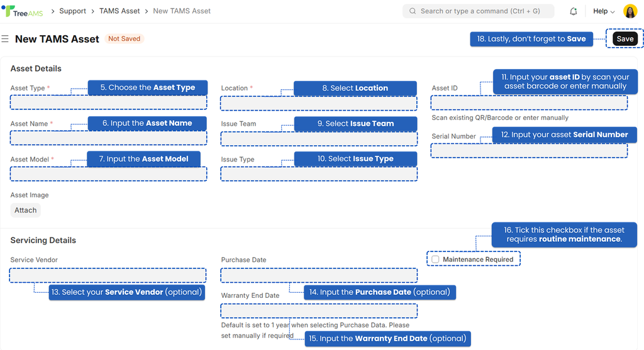Open the Asset Type field
This screenshot has width=644, height=350.
click(108, 102)
